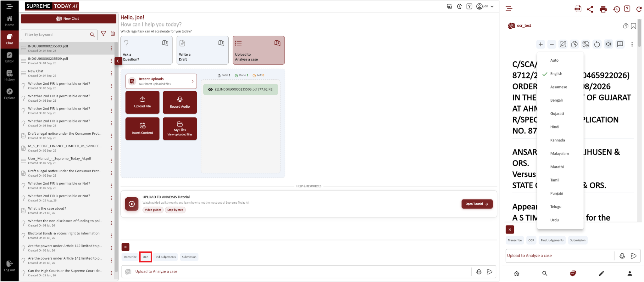
Task: Click Find Judgements chip in right panel
Action: (552, 240)
